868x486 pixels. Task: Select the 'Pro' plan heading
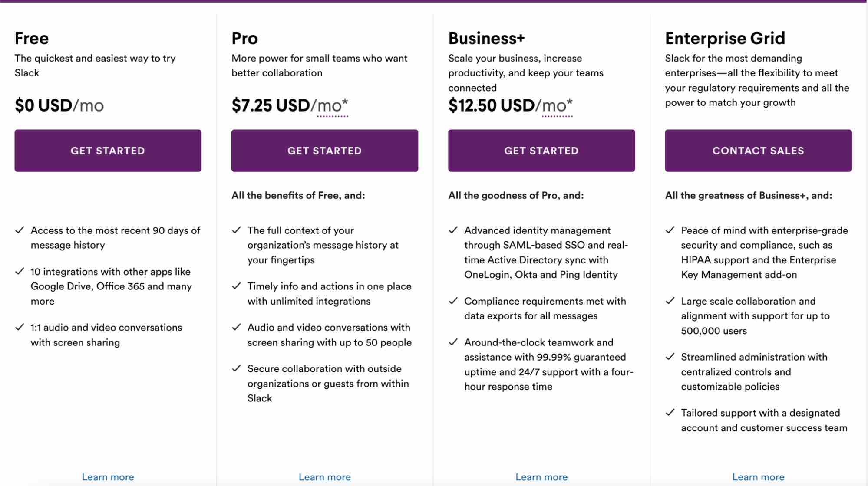pos(244,38)
